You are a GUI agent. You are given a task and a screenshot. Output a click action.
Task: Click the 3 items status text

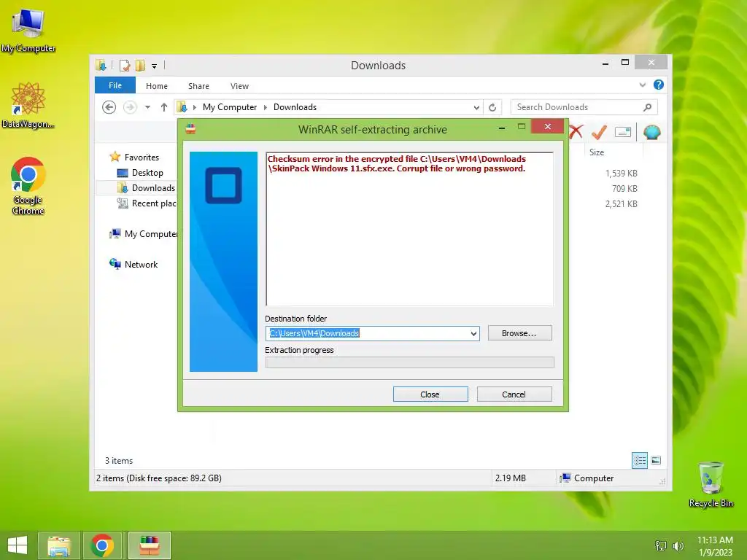(119, 461)
